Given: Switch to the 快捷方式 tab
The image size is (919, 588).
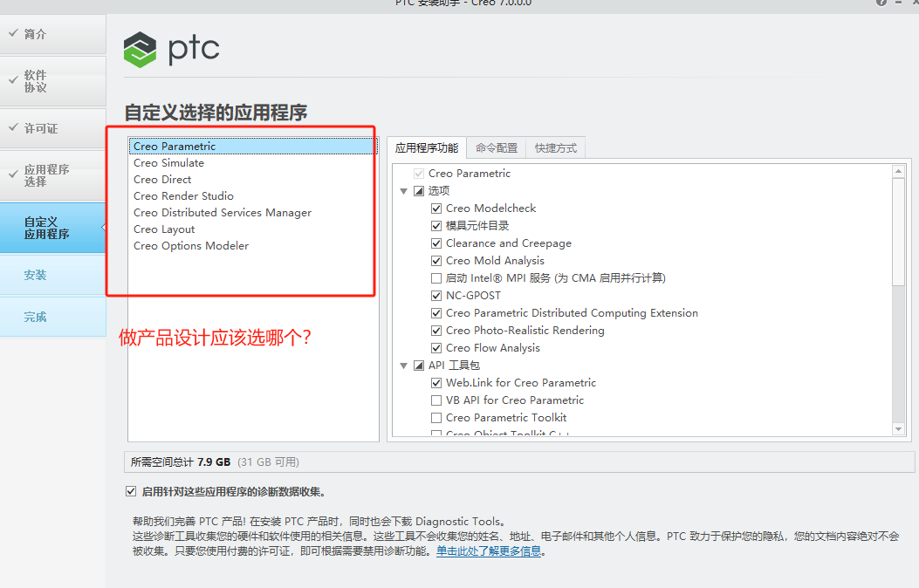Looking at the screenshot, I should 556,147.
